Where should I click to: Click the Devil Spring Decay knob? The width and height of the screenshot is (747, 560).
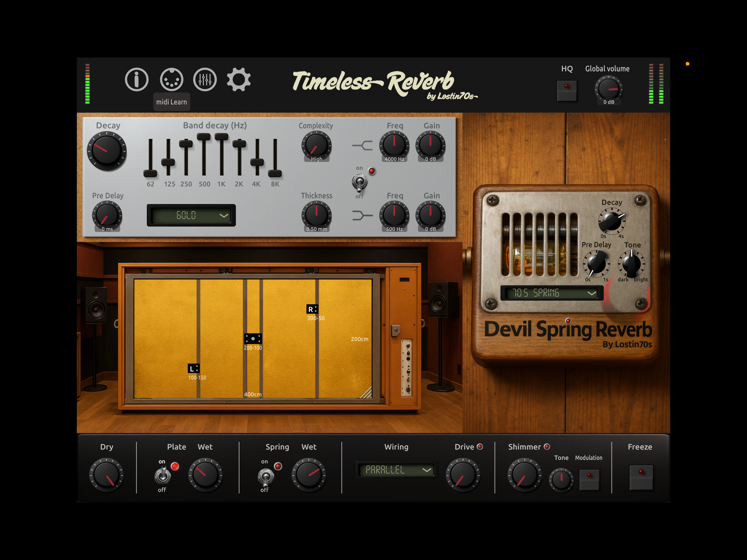click(x=612, y=221)
